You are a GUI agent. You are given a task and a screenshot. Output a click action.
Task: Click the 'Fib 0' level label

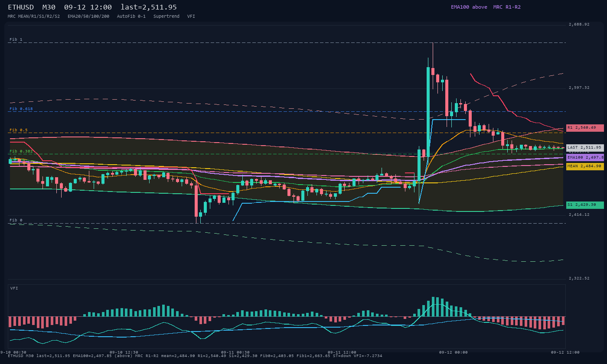16,220
